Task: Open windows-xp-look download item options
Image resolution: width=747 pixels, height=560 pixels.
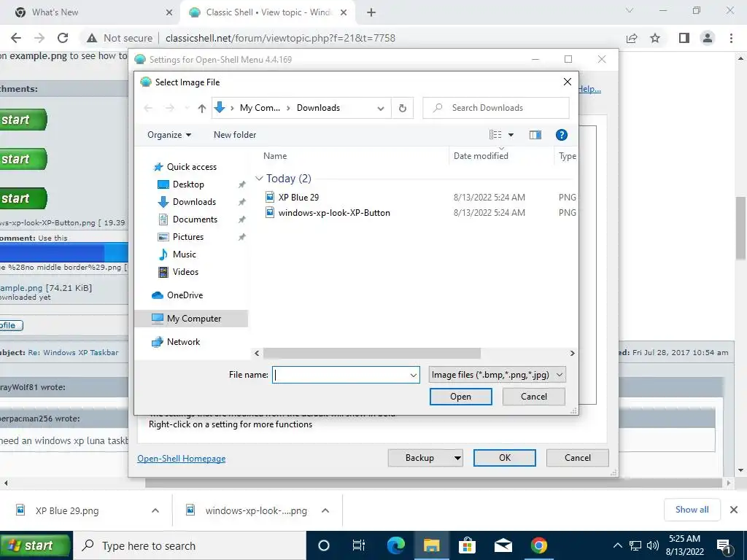Action: coord(325,510)
